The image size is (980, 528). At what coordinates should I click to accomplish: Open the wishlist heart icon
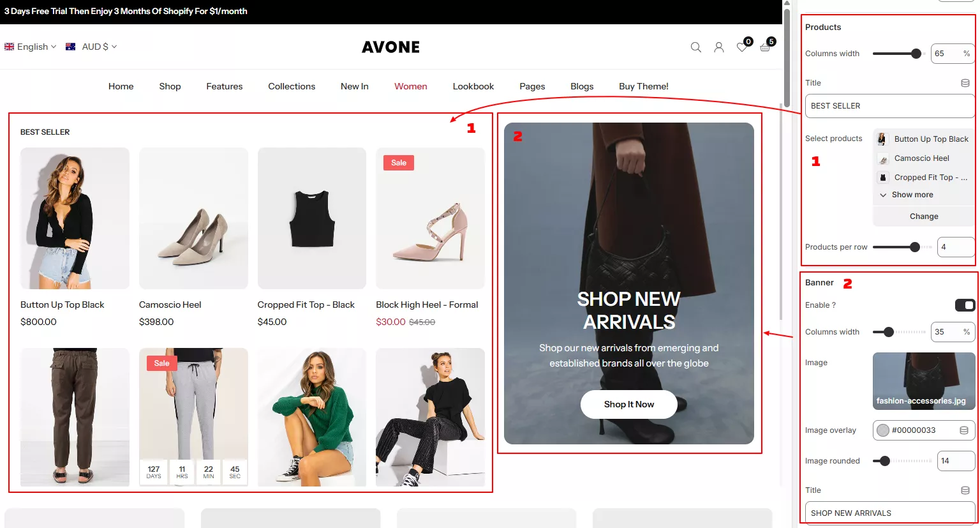[742, 47]
